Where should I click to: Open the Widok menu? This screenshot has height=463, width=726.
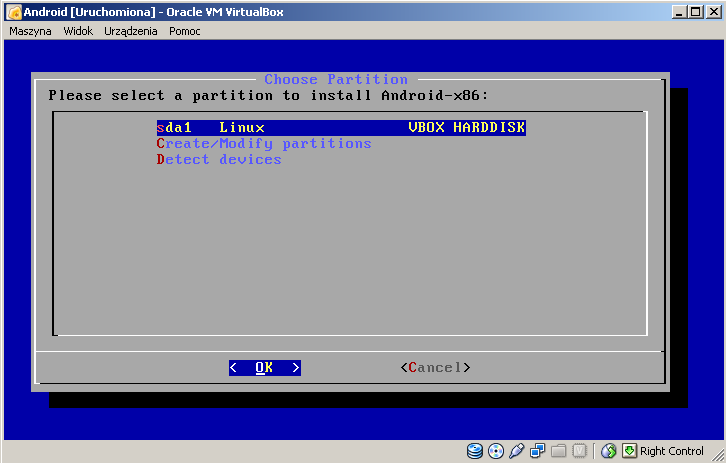[78, 31]
